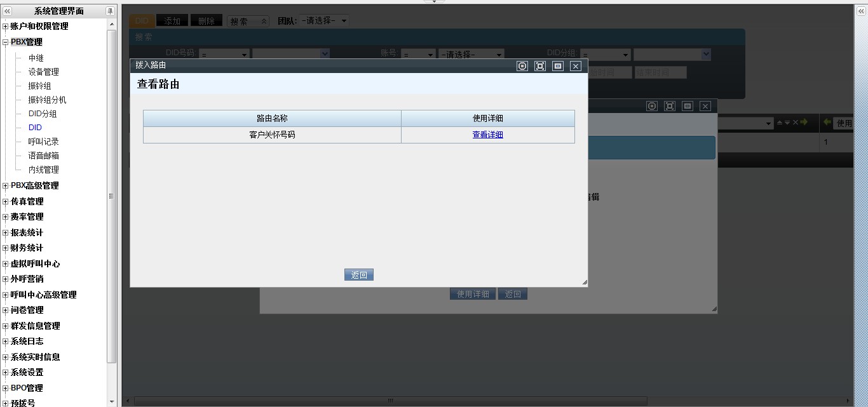Click the 路由名称 column header

point(272,118)
